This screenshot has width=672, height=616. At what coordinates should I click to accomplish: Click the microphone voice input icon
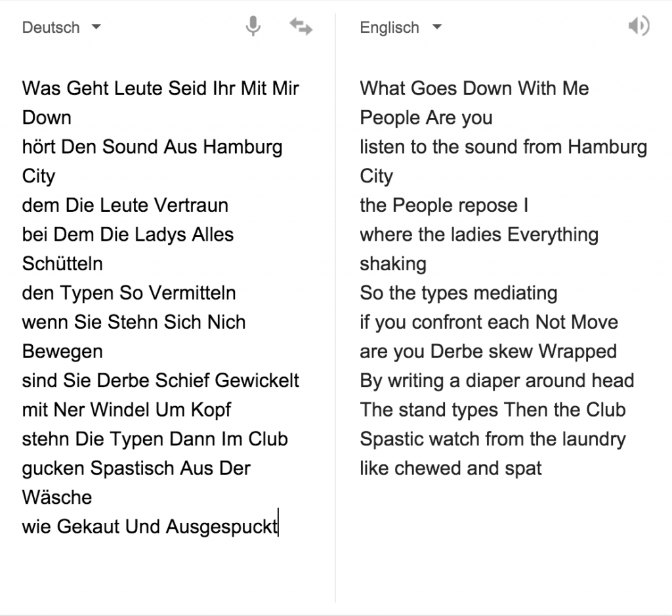253,26
